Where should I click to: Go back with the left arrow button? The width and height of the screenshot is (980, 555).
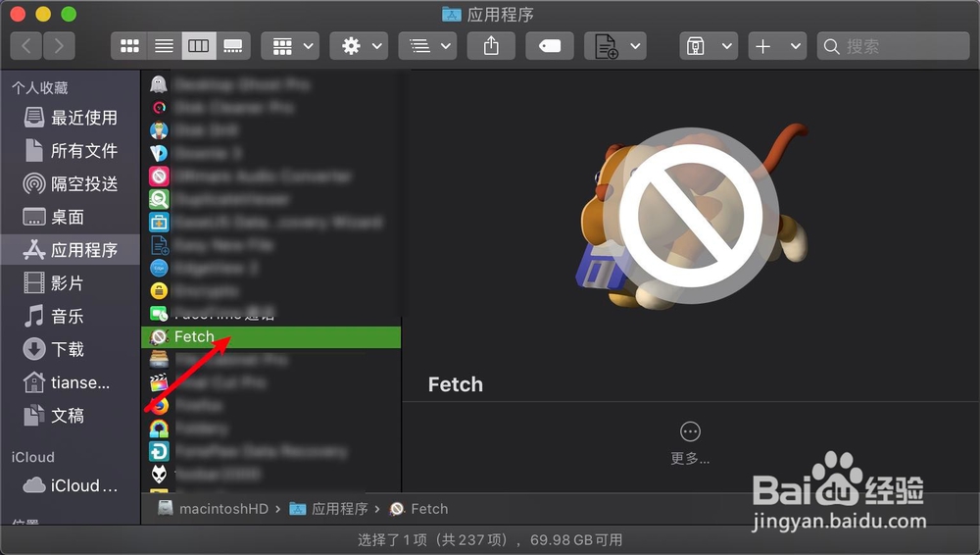26,46
